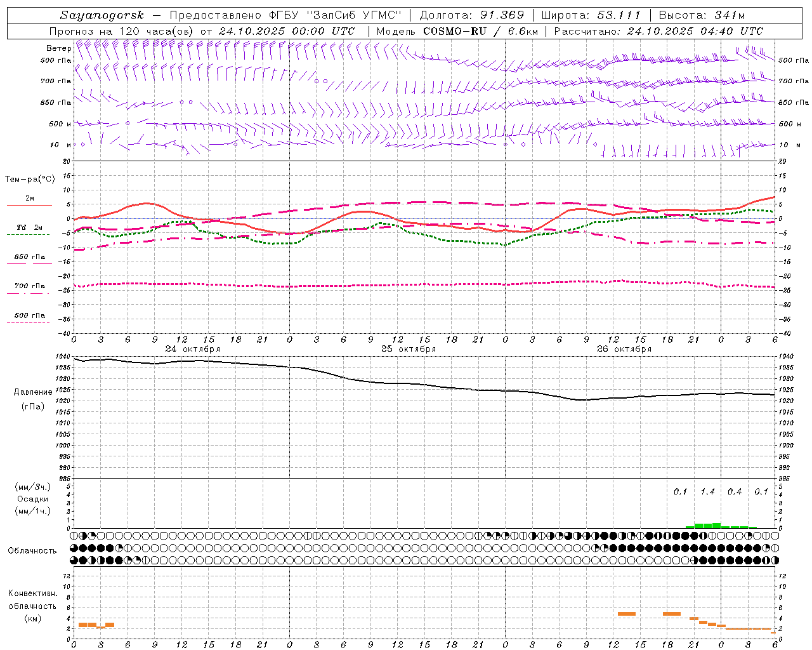
Task: Click the Осадки precipitation label
Action: 32,499
